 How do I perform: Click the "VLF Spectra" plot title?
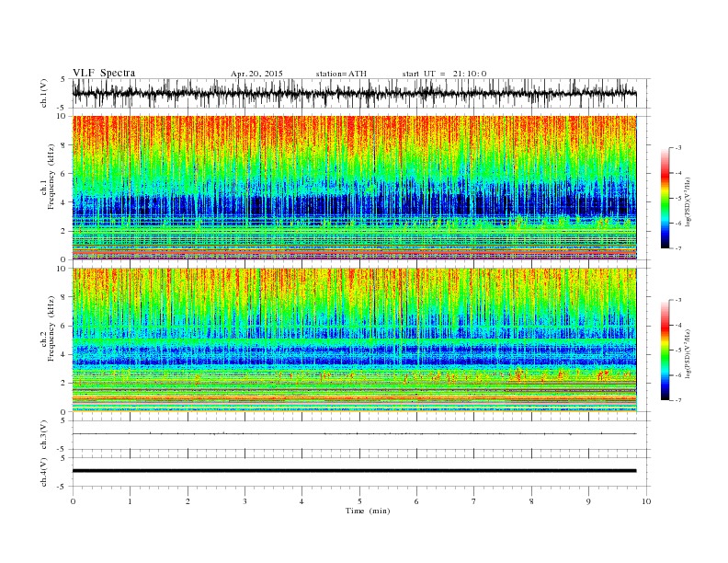pos(104,73)
